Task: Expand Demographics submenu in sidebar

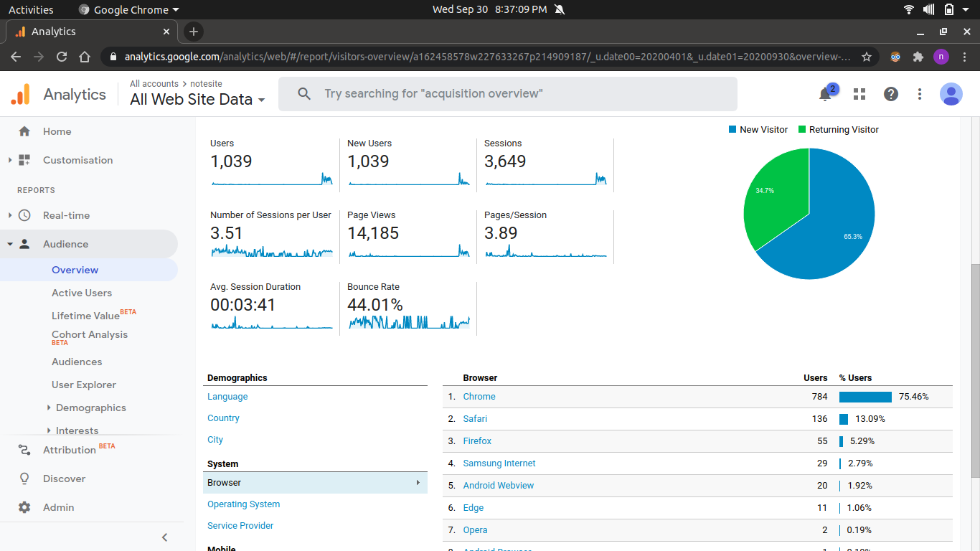Action: 49,408
